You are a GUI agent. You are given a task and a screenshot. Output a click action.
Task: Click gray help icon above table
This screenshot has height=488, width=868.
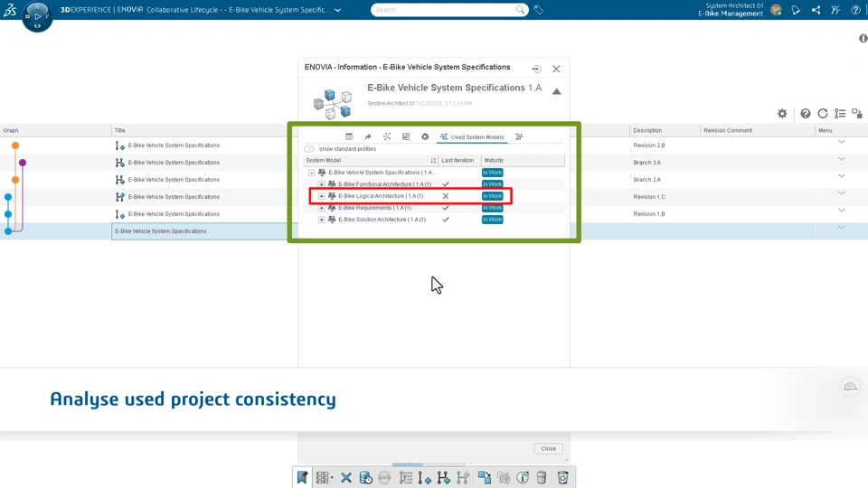coord(806,114)
